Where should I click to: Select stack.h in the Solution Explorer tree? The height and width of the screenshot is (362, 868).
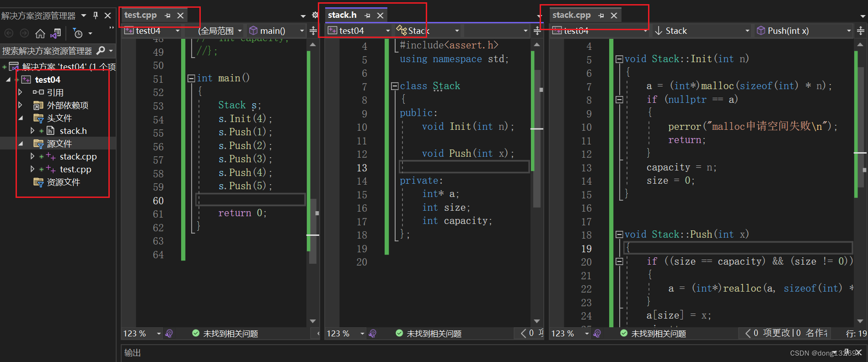pyautogui.click(x=73, y=131)
